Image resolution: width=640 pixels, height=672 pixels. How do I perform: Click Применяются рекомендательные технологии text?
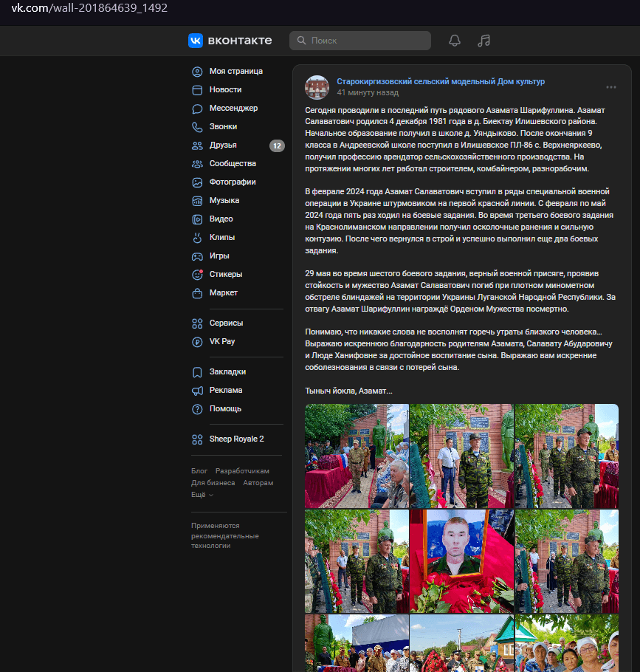pyautogui.click(x=225, y=535)
